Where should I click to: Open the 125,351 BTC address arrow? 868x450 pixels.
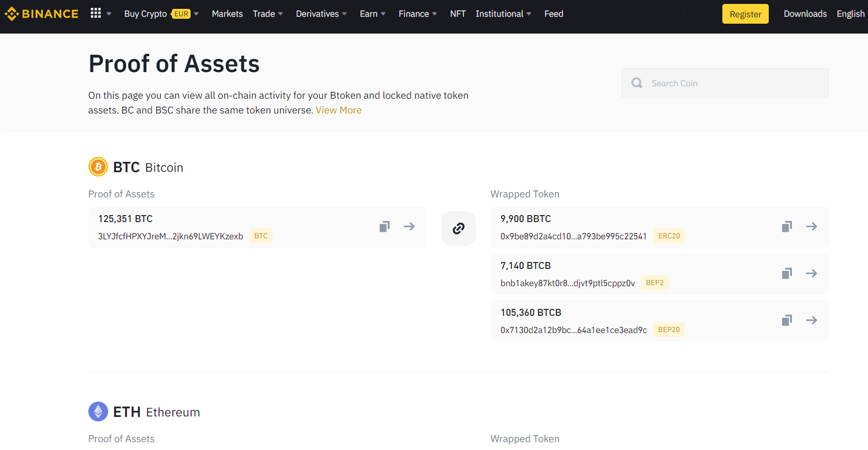tap(409, 226)
